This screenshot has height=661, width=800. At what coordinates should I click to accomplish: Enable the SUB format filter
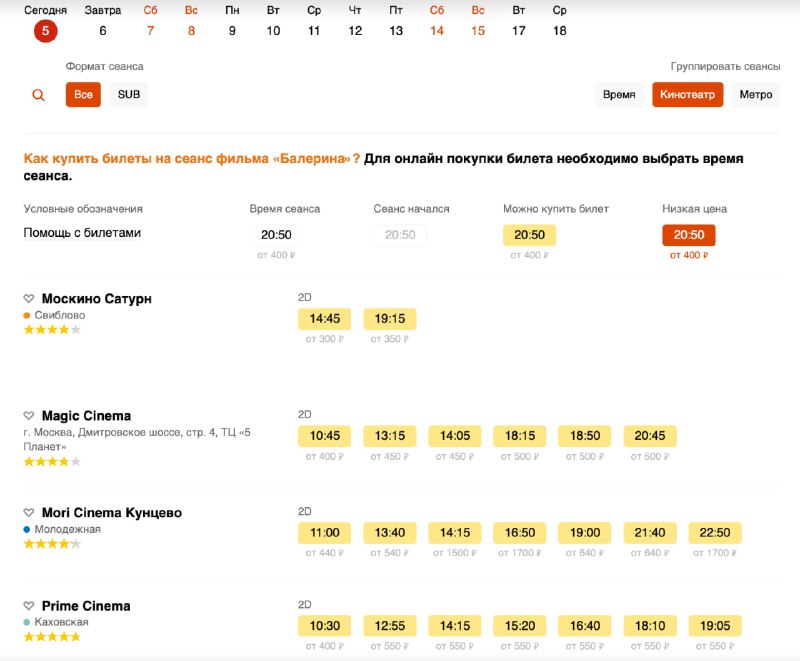129,95
